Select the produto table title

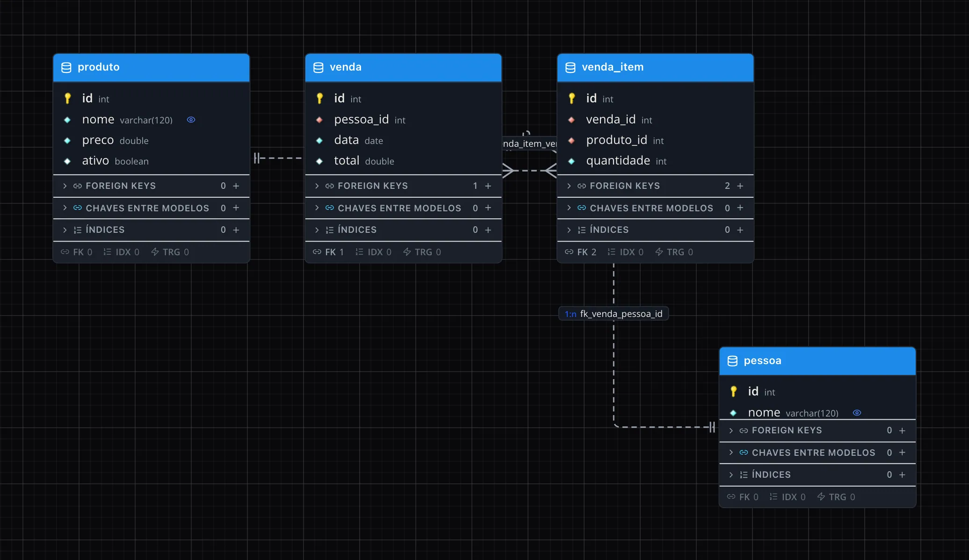[x=99, y=67]
